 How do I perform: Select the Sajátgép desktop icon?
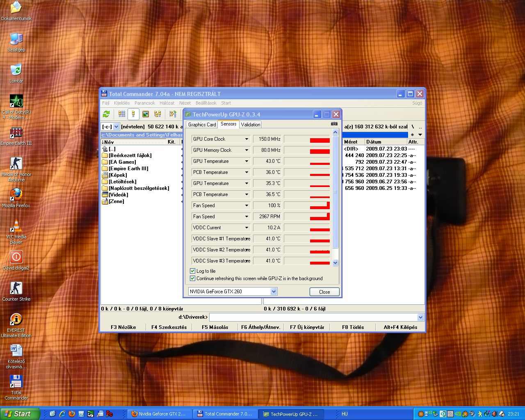16,42
